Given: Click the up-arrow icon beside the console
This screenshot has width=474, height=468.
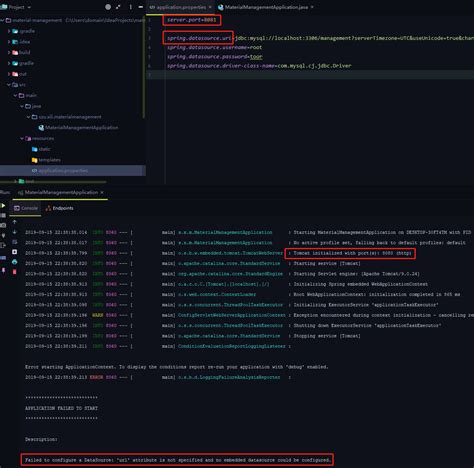Looking at the screenshot, I should click(14, 222).
